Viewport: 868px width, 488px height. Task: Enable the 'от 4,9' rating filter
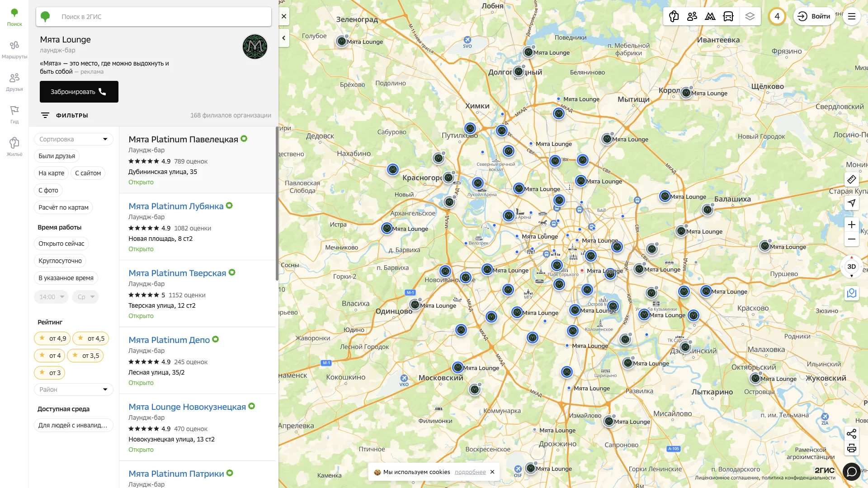click(53, 338)
